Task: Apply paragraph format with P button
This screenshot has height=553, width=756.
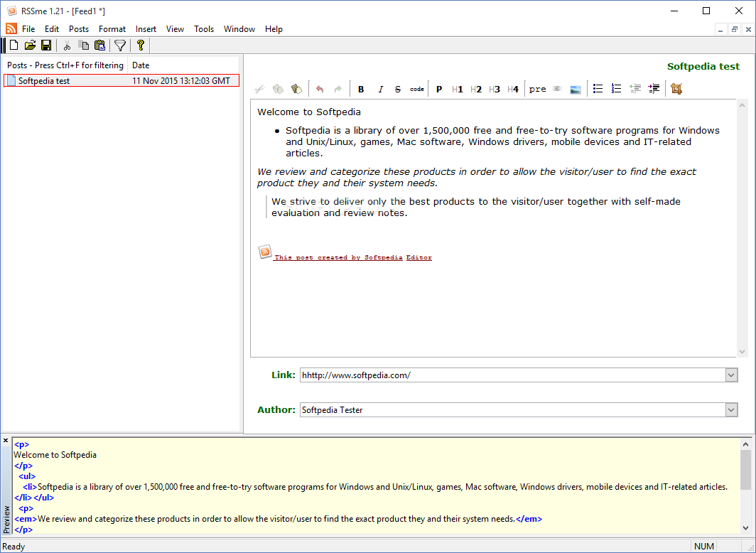Action: pos(439,89)
